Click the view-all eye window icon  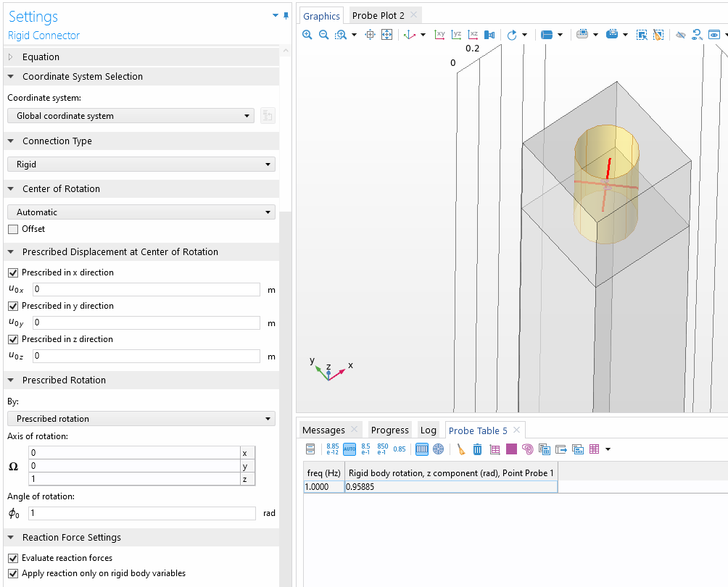tap(714, 35)
